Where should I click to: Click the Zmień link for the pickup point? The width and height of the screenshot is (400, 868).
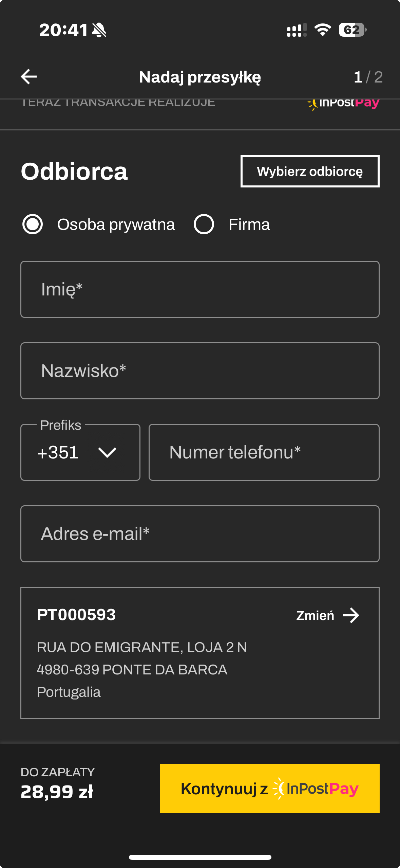(x=315, y=615)
